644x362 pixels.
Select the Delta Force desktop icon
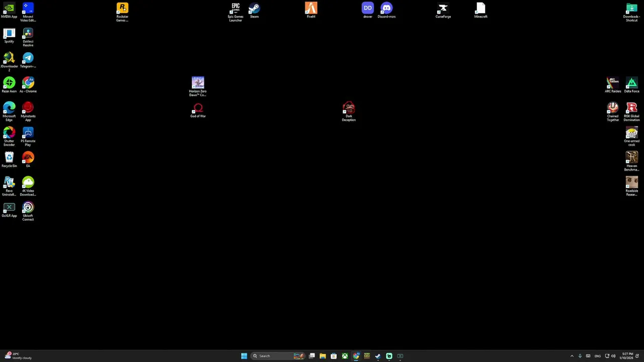(x=631, y=85)
